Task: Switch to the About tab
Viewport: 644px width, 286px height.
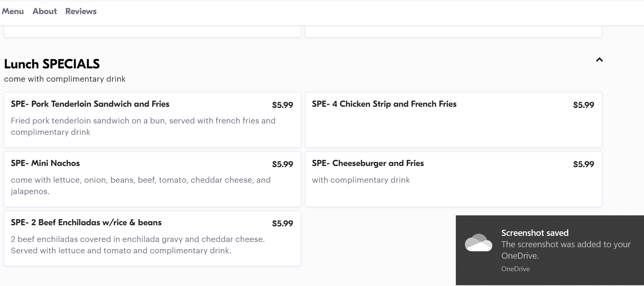Action: pyautogui.click(x=44, y=11)
